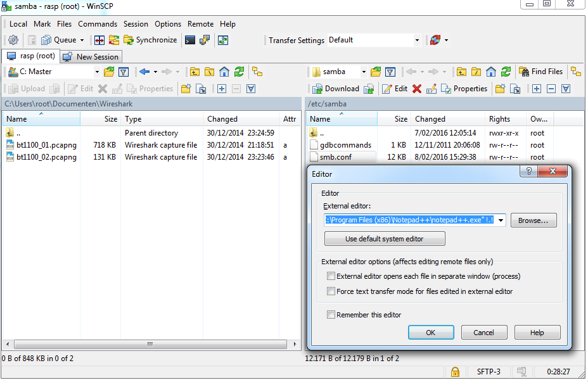Tick the Remember this editor checkbox
This screenshot has height=382, width=588.
331,315
